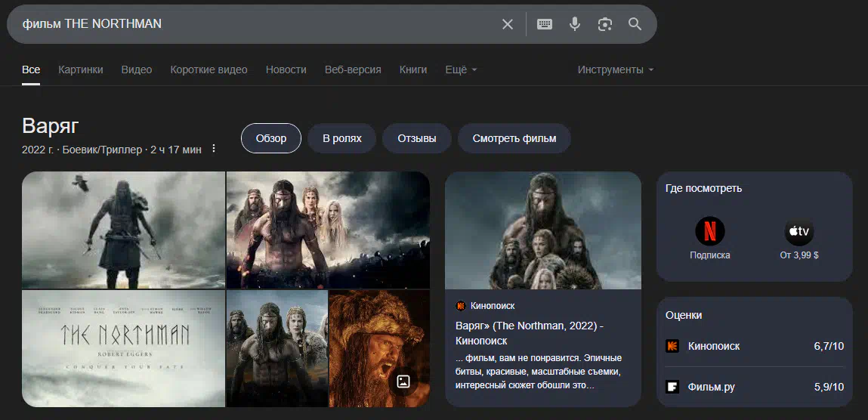Open search by image camera icon
Screen dimensions: 868x420
[x=604, y=24]
